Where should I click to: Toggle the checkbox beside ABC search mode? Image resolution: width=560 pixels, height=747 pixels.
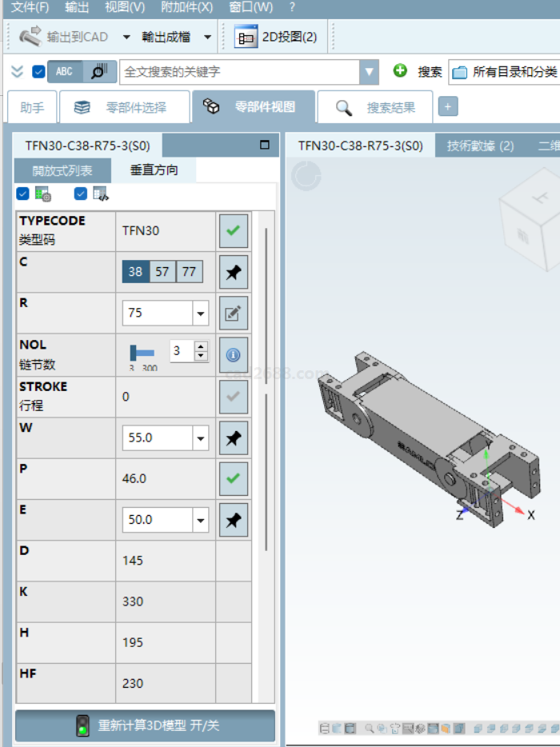[x=38, y=71]
